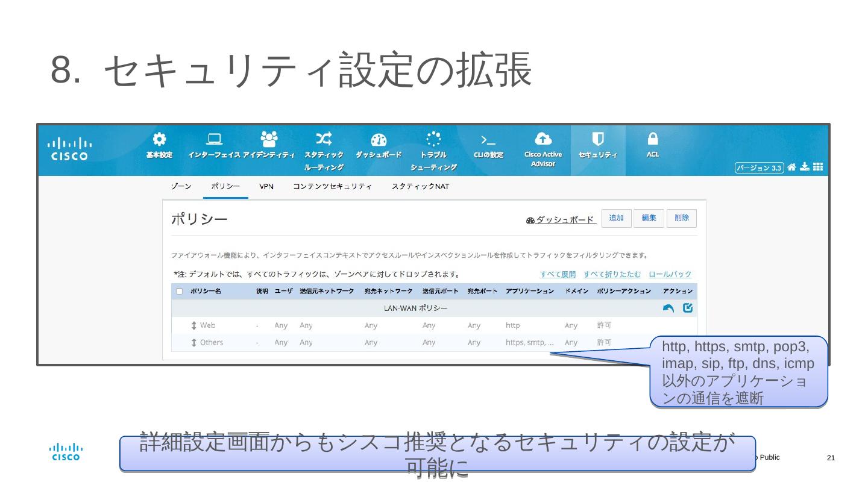
Task: Click the 'https, smtp, ...' application cell
Action: point(530,343)
